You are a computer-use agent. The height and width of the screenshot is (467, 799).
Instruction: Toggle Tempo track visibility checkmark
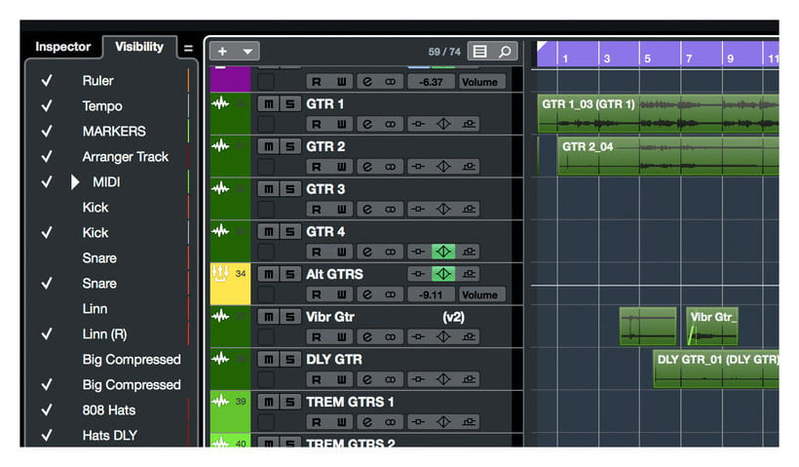click(x=46, y=106)
